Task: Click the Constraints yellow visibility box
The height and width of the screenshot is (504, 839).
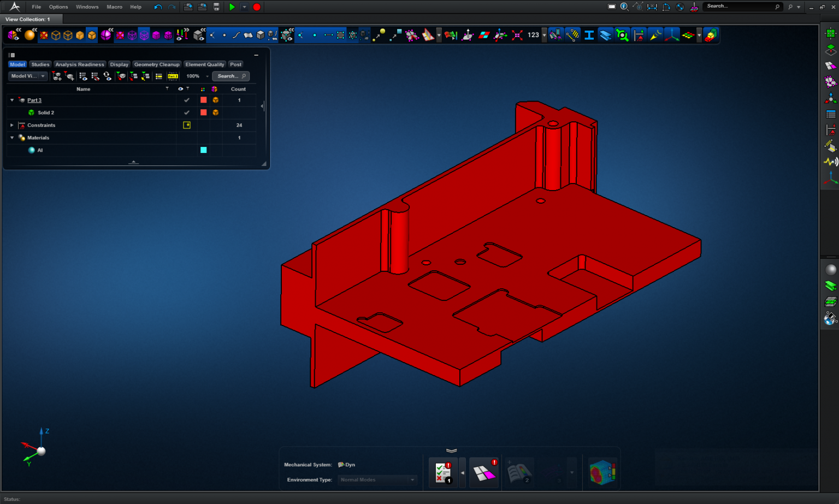Action: pos(186,125)
